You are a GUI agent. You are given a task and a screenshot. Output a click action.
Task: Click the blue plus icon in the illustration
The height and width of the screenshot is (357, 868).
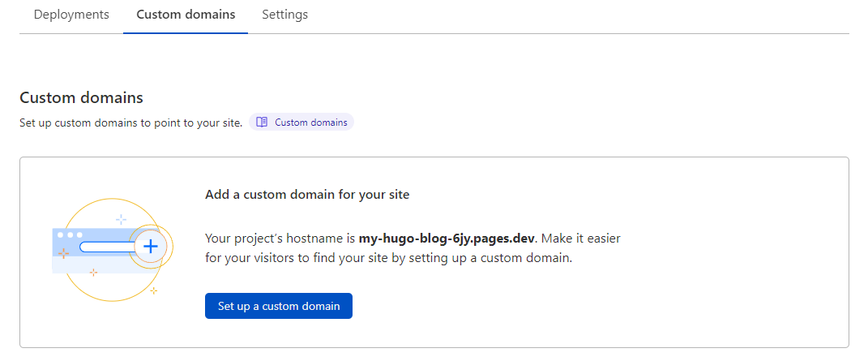[x=150, y=246]
